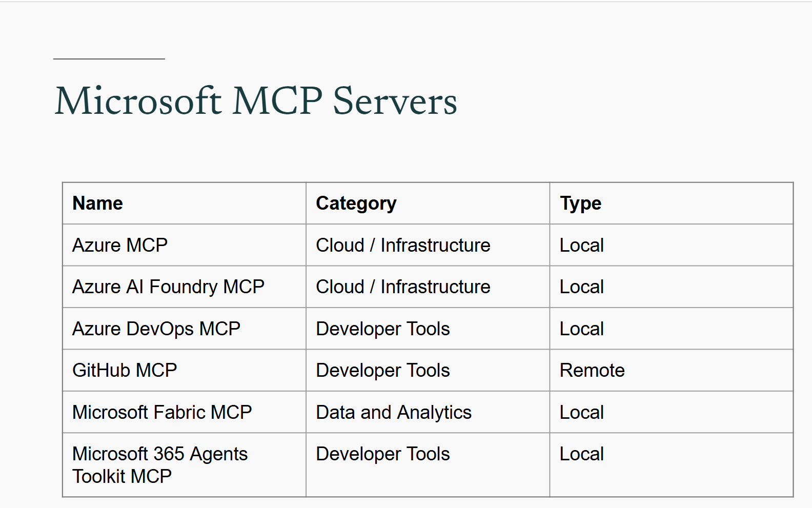Select the 'Microsoft Fabric MCP' cell
This screenshot has height=508, width=812.
[x=162, y=412]
